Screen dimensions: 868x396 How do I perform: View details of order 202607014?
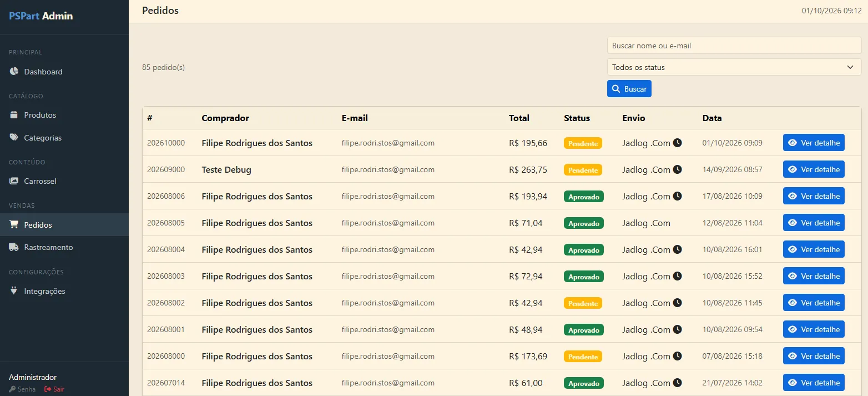814,383
